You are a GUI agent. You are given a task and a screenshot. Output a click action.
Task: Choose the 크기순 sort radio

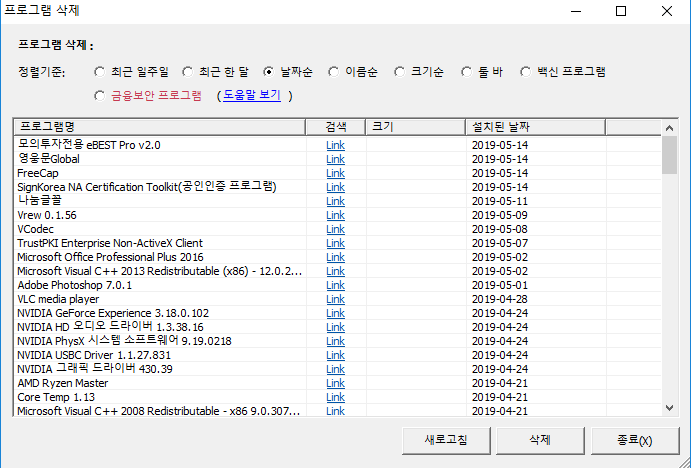pos(399,72)
